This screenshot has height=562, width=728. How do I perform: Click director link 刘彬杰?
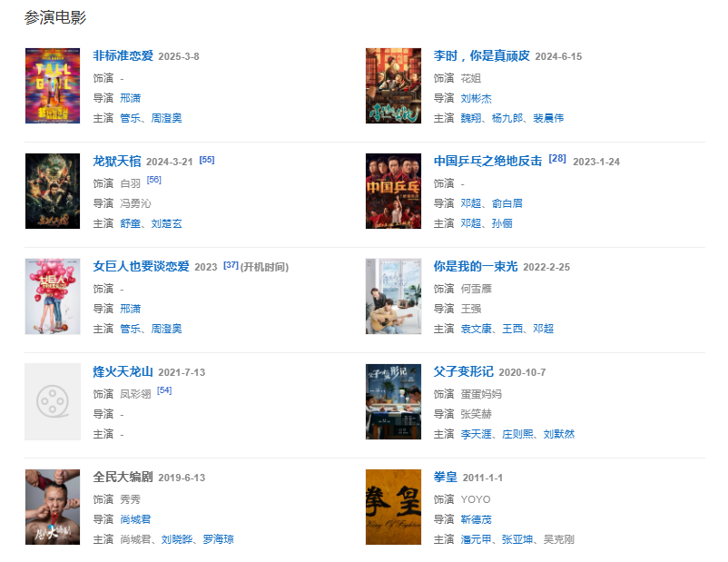click(x=476, y=98)
